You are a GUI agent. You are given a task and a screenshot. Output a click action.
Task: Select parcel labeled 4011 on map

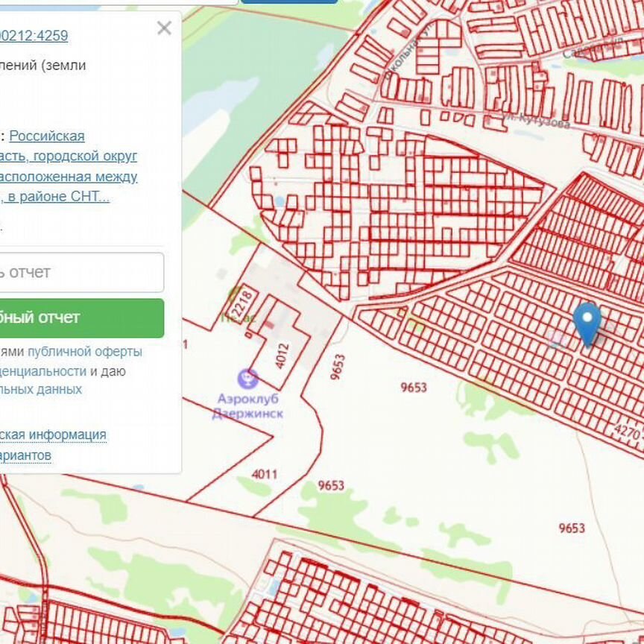click(264, 473)
